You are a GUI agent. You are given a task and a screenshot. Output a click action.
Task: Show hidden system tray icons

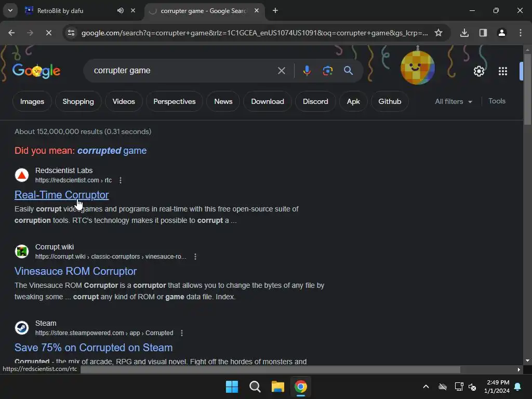pyautogui.click(x=426, y=387)
